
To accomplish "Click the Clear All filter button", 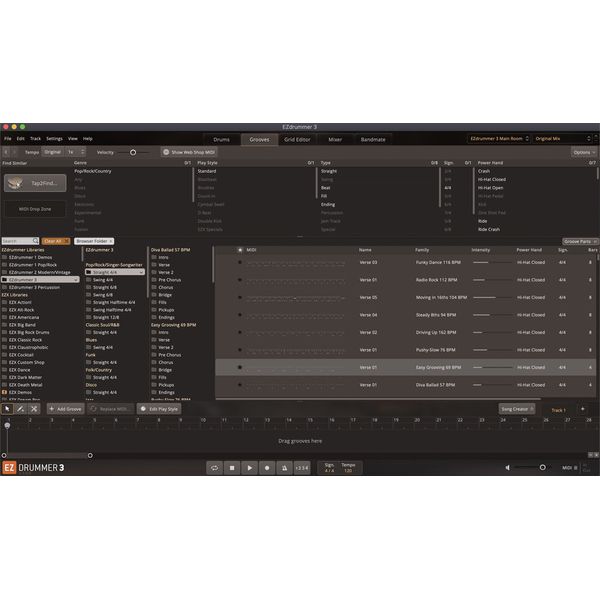I will tap(56, 241).
